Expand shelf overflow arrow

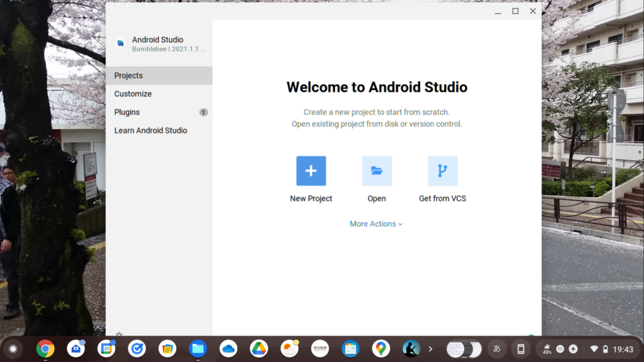tap(430, 349)
